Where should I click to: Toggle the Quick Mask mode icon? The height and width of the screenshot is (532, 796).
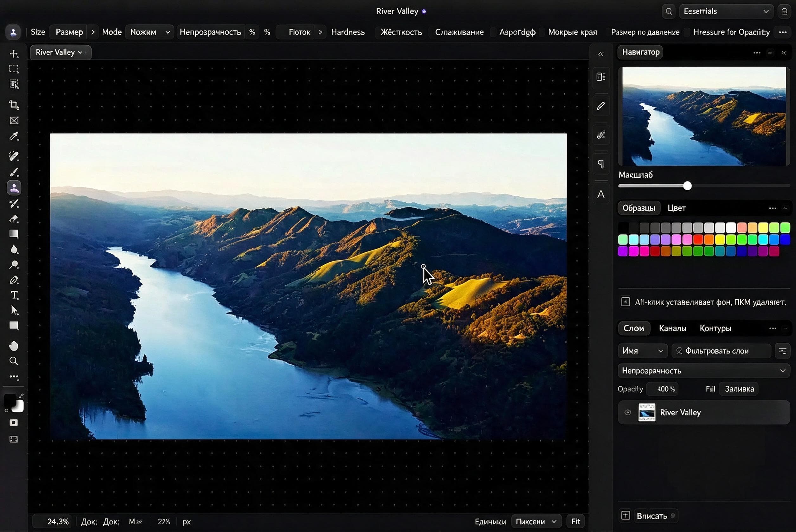[x=14, y=423]
